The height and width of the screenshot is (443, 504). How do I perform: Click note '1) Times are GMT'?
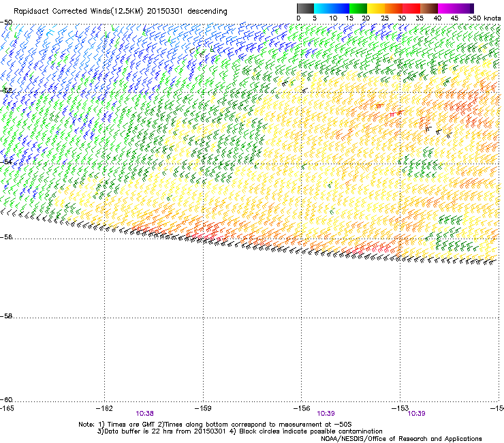[127, 425]
